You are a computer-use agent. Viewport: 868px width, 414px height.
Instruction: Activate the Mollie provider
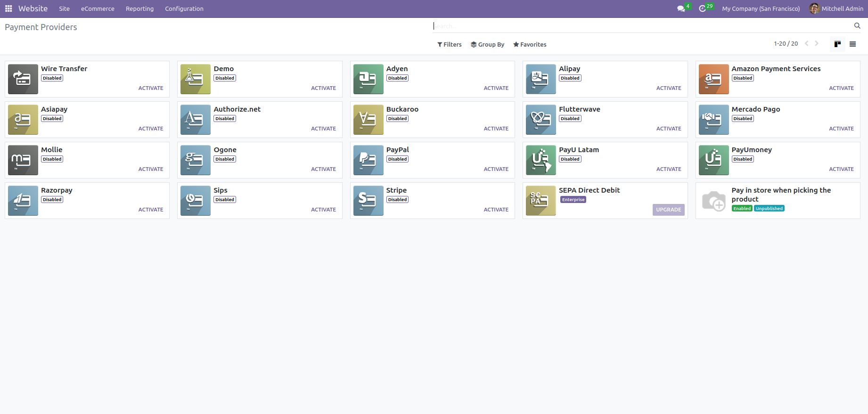[151, 169]
